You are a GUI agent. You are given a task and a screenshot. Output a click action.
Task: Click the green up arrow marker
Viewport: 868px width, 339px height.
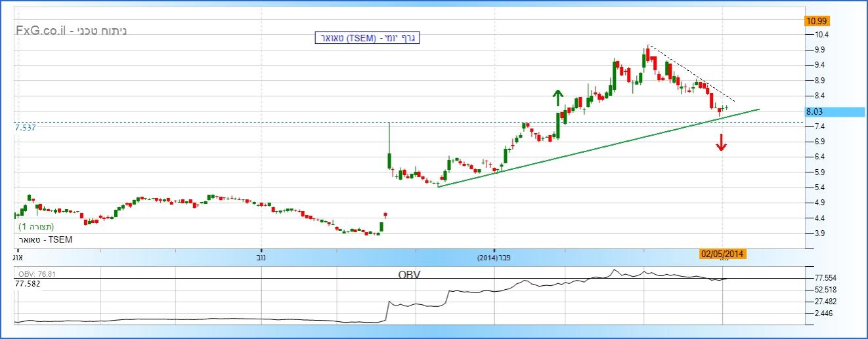coord(557,98)
